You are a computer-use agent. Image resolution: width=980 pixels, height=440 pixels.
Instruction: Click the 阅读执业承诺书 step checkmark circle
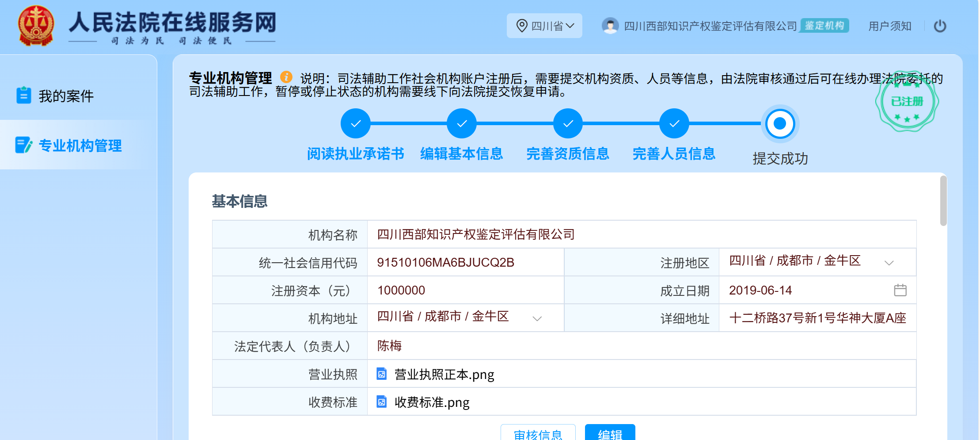[x=355, y=123]
